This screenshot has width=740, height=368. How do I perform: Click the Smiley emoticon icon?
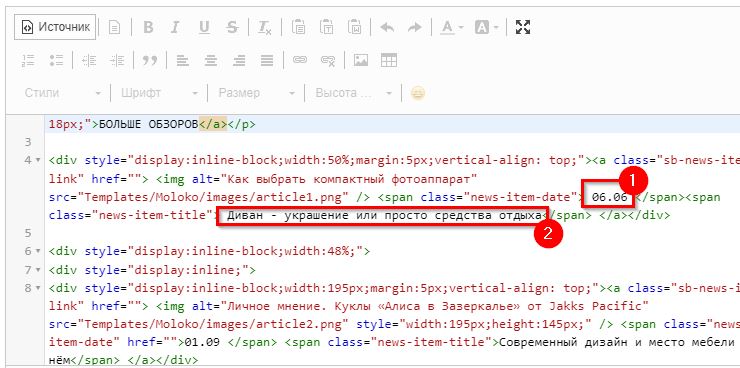418,93
